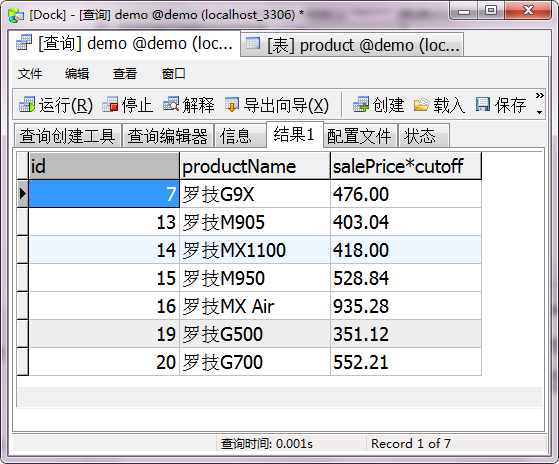The image size is (559, 464).
Task: Click the productName column header
Action: point(255,166)
